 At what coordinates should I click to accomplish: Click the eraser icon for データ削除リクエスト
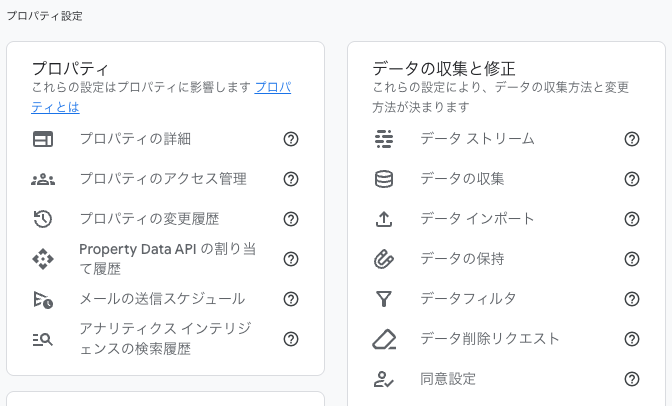384,339
